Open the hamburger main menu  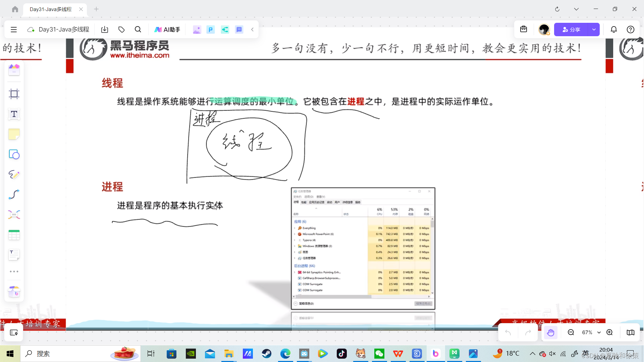click(14, 29)
